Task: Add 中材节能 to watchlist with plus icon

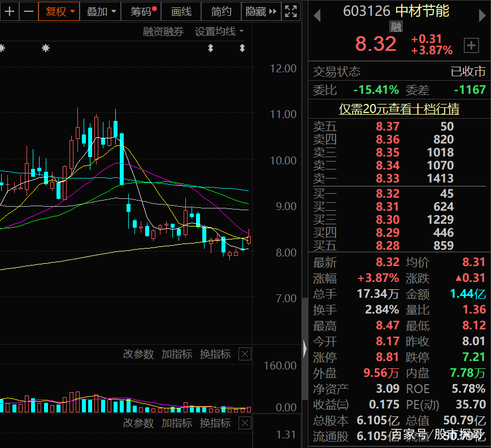Action: point(471,45)
